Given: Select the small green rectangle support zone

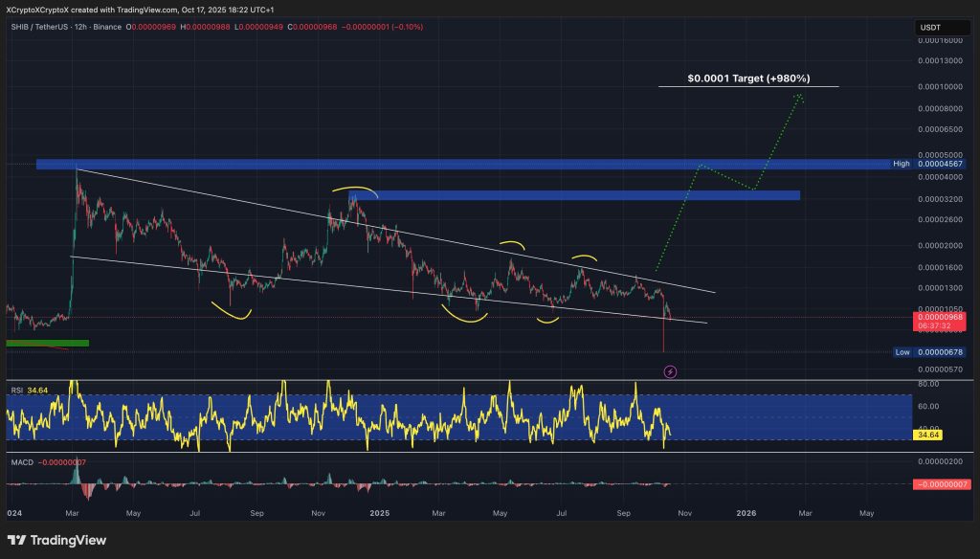Looking at the screenshot, I should coord(47,343).
